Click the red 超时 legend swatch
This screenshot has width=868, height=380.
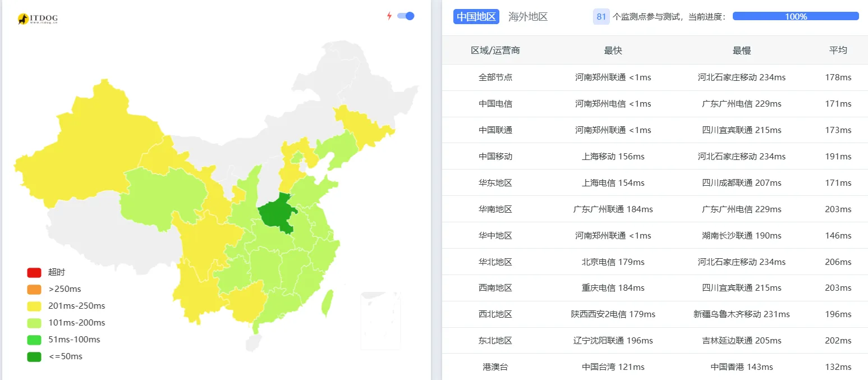tap(34, 273)
